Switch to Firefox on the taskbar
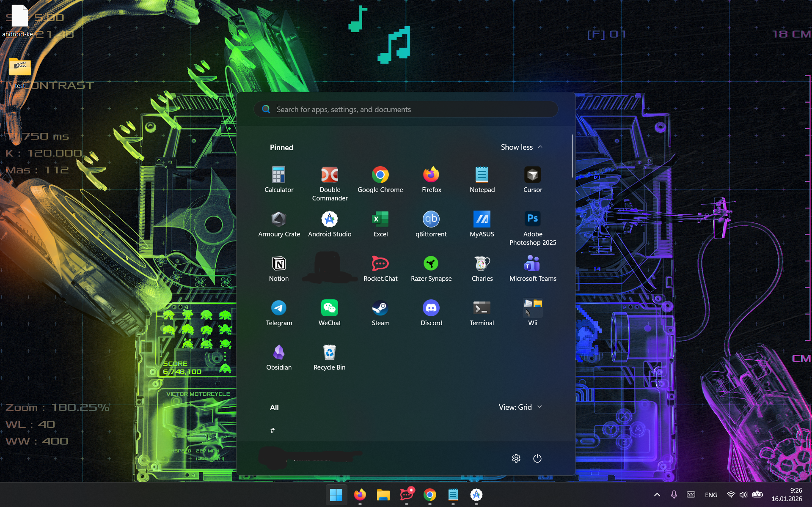 click(360, 495)
